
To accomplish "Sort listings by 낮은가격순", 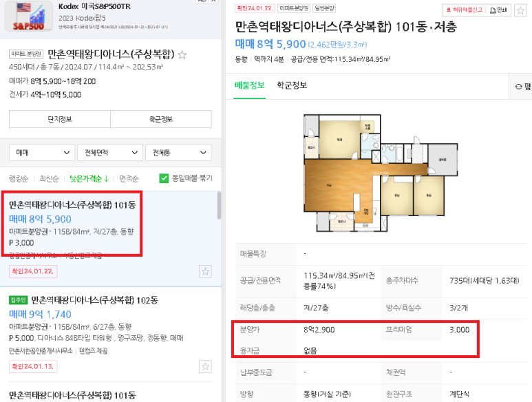I will [x=89, y=179].
